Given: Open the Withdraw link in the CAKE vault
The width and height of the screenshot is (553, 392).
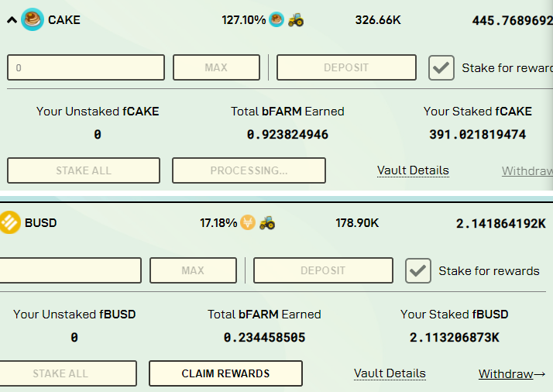Looking at the screenshot, I should pos(527,170).
